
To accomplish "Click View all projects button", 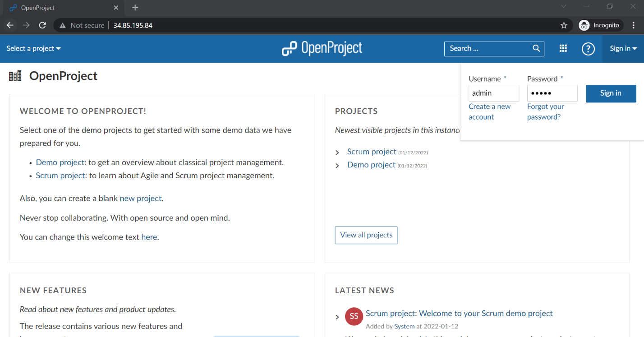I will pyautogui.click(x=366, y=235).
